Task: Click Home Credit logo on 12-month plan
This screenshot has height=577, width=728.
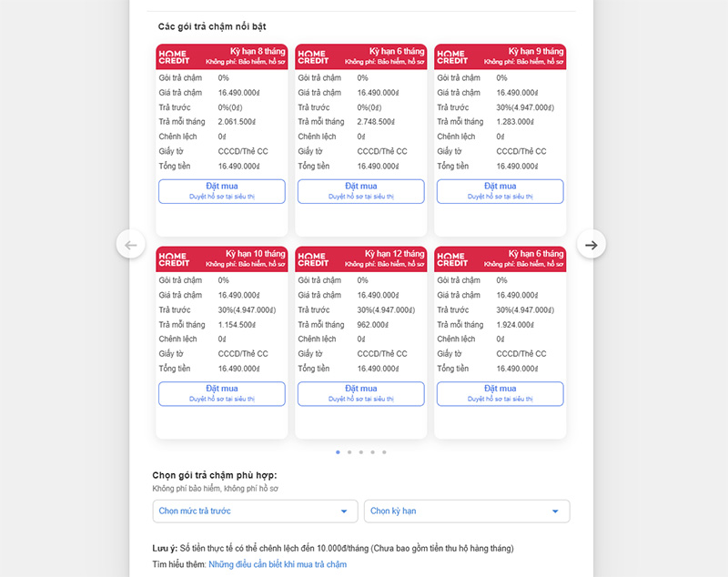Action: point(313,259)
